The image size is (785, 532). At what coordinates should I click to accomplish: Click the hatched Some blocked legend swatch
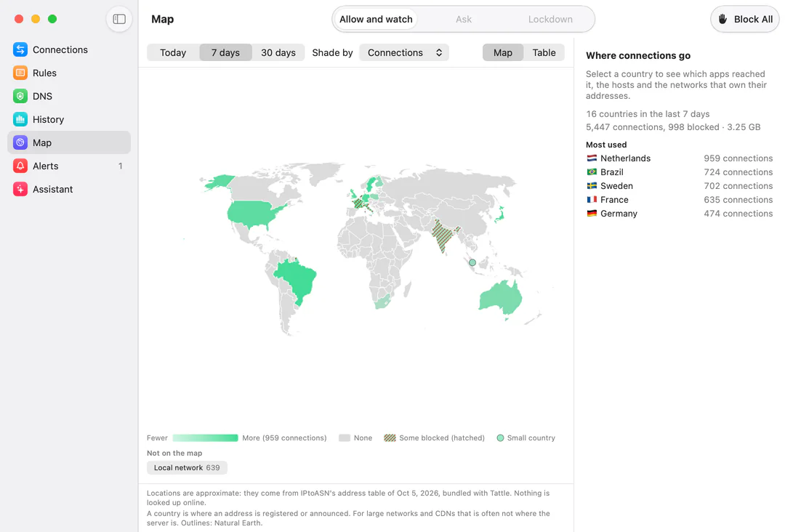click(390, 438)
